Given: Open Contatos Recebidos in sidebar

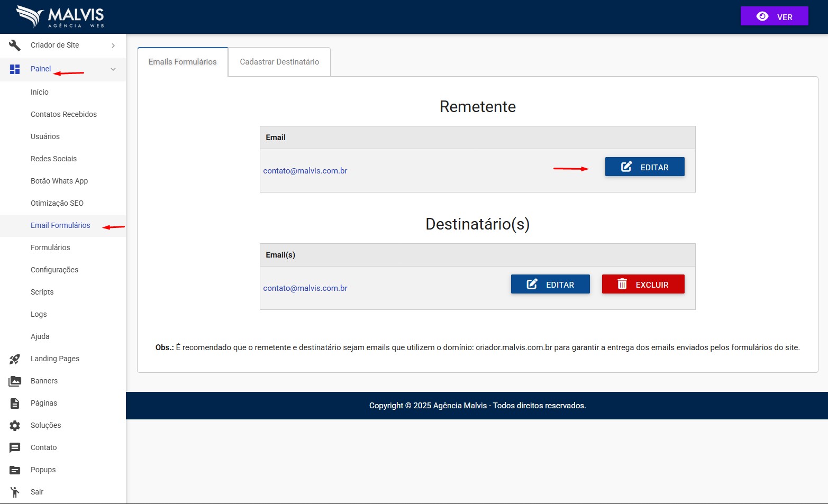Looking at the screenshot, I should coord(63,114).
